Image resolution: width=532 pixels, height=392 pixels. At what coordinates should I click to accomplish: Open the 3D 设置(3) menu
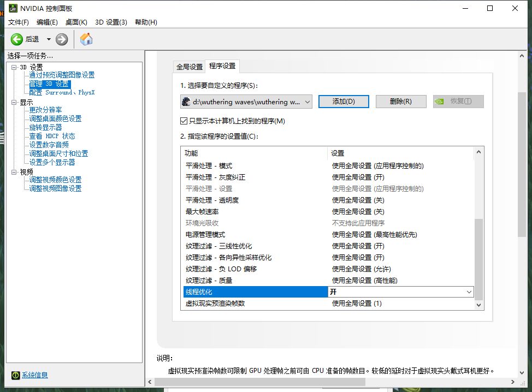click(x=111, y=22)
